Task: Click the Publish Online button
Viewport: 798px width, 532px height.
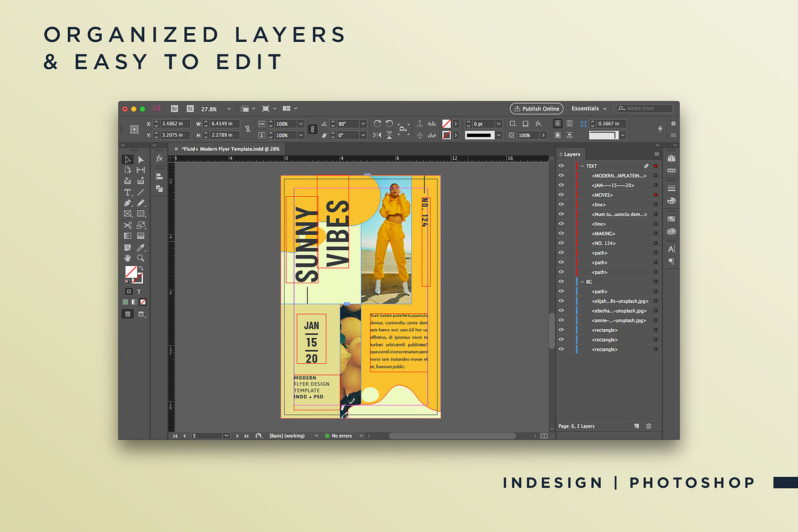Action: point(537,108)
